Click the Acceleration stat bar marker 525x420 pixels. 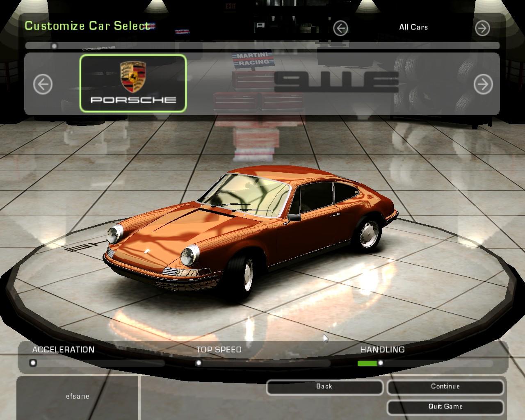point(33,363)
